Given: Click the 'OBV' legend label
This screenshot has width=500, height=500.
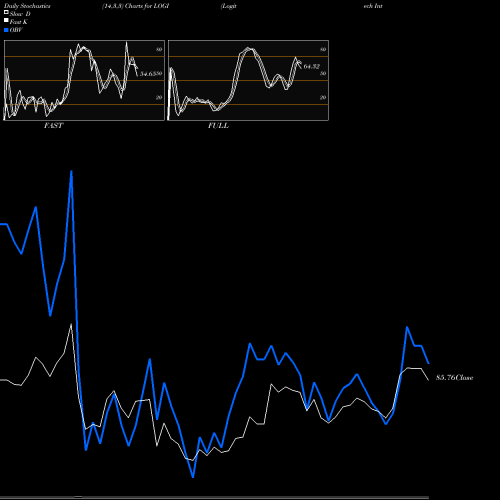Looking at the screenshot, I should pyautogui.click(x=16, y=30).
